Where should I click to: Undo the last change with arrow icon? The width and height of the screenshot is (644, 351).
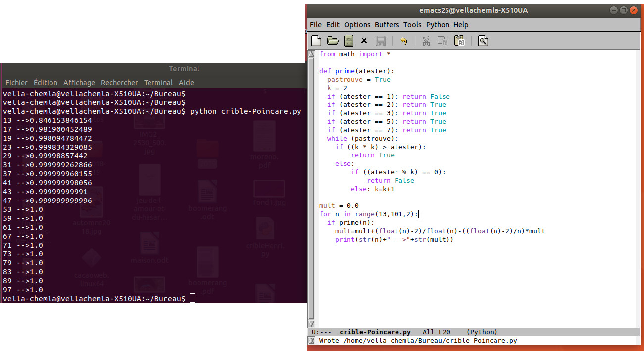(x=403, y=41)
